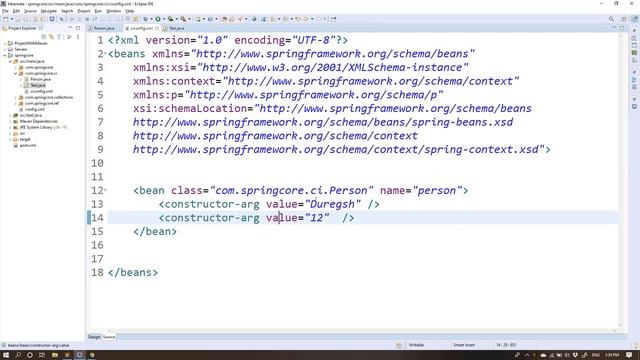Click the Coverage launch toolbar icon
The height and width of the screenshot is (360, 640).
click(170, 19)
